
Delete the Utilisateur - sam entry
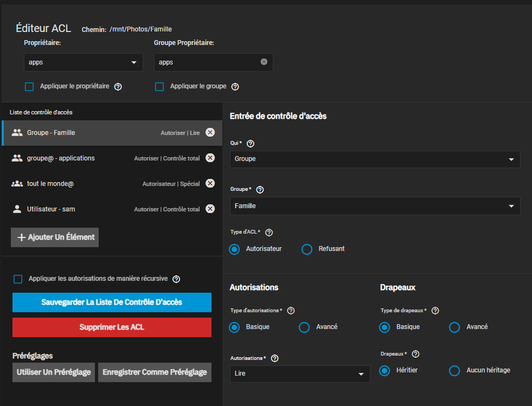click(210, 209)
